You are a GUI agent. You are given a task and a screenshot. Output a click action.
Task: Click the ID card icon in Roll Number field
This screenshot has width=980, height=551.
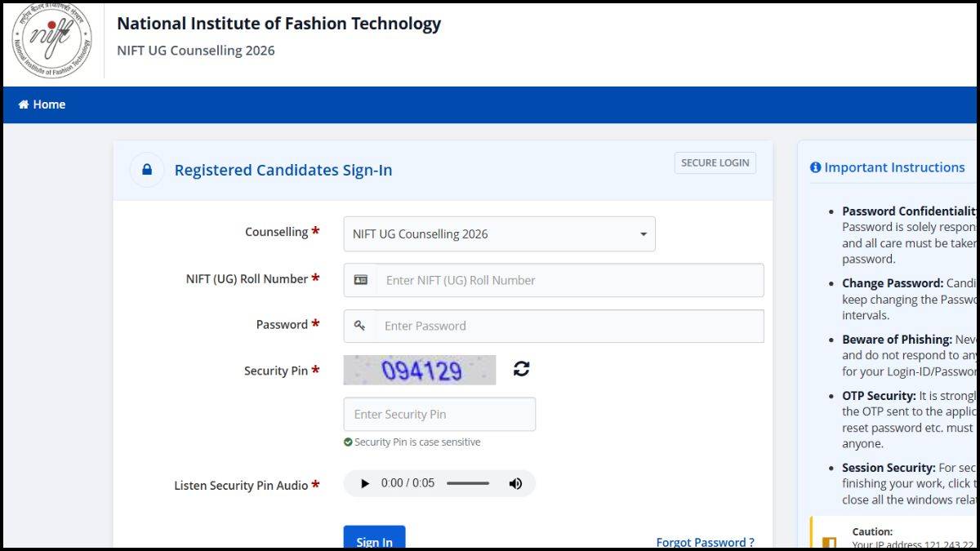[360, 280]
